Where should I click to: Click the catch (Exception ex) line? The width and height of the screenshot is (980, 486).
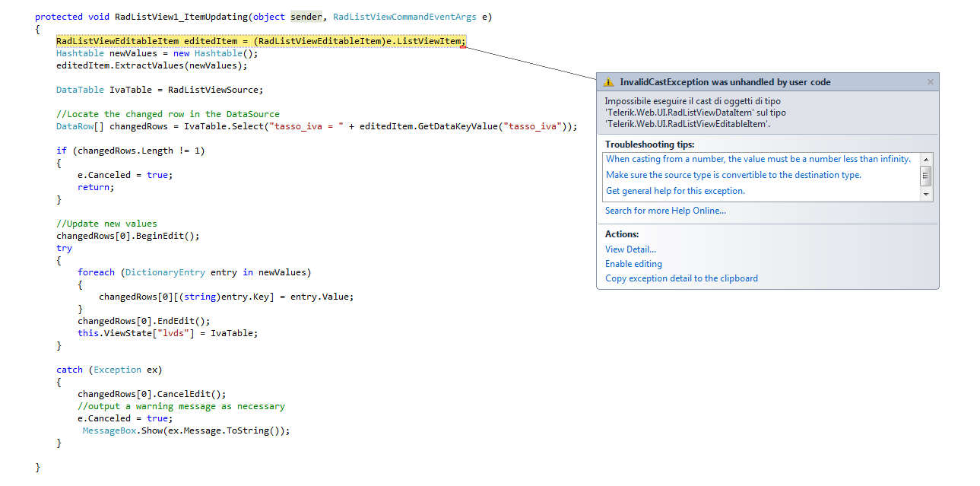click(109, 370)
